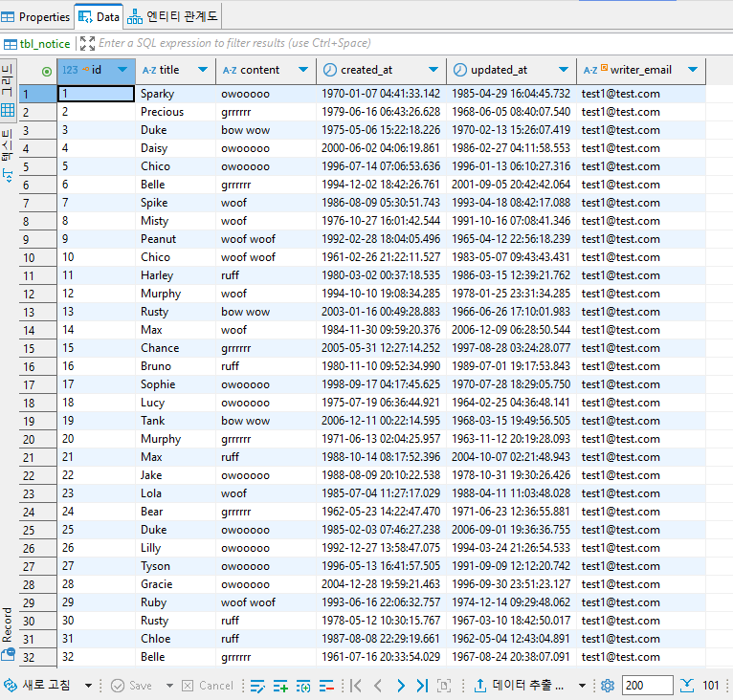Click updated_at value 2006-12-09 06:28:50.544
Viewport: 733px width, 700px height.
click(511, 330)
